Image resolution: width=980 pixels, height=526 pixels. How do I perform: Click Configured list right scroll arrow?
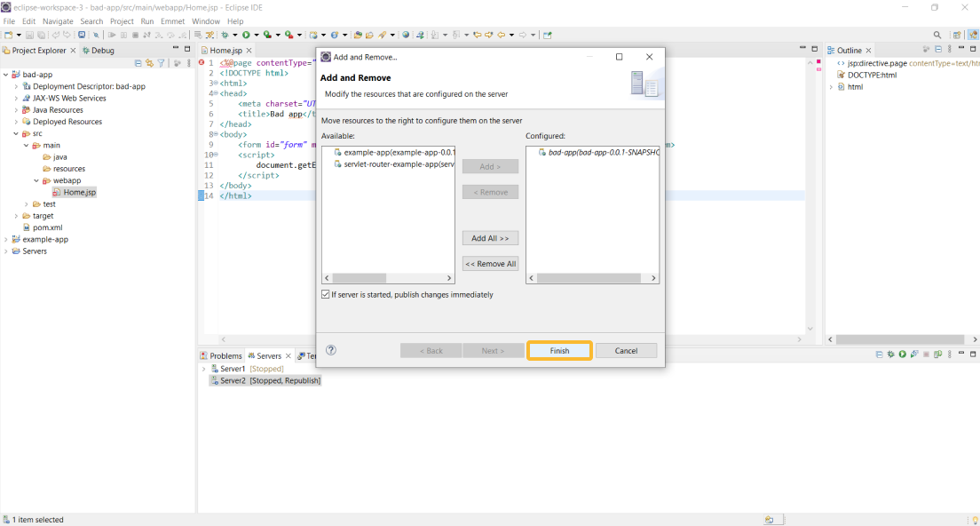(x=653, y=278)
